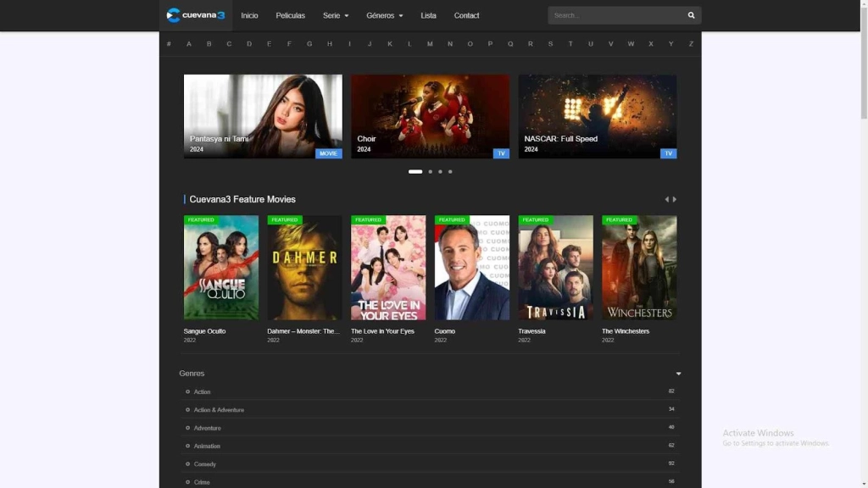Select the second carousel slide indicator
Screen dimensions: 868x488
[430, 171]
